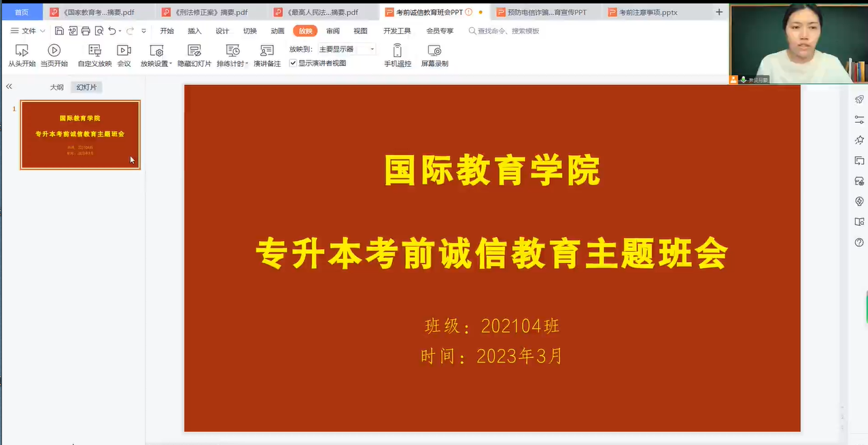
Task: Open the 文件 menu
Action: [x=28, y=31]
